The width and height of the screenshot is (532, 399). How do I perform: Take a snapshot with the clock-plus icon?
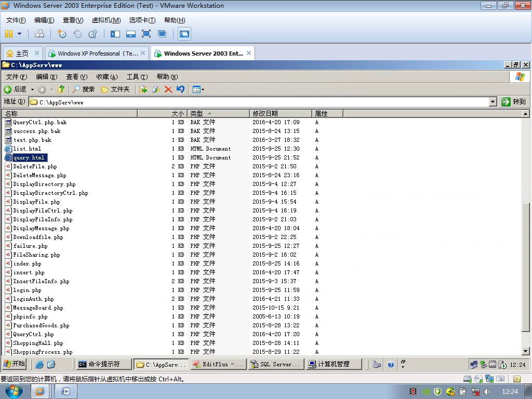[62, 34]
